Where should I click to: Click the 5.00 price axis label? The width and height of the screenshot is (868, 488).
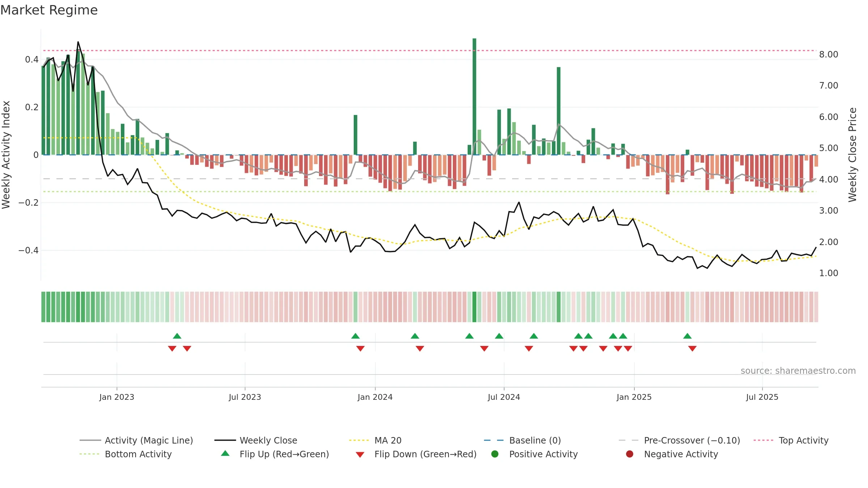pyautogui.click(x=829, y=148)
